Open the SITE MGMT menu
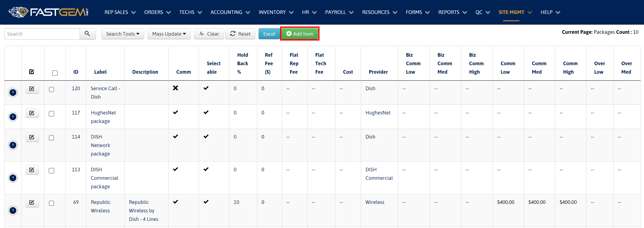The width and height of the screenshot is (644, 228). (515, 12)
